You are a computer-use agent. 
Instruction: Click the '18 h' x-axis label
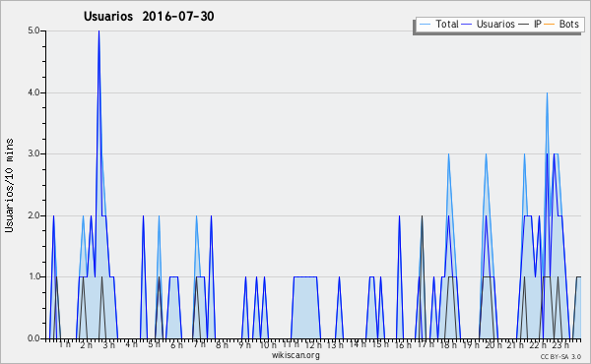[x=448, y=344]
